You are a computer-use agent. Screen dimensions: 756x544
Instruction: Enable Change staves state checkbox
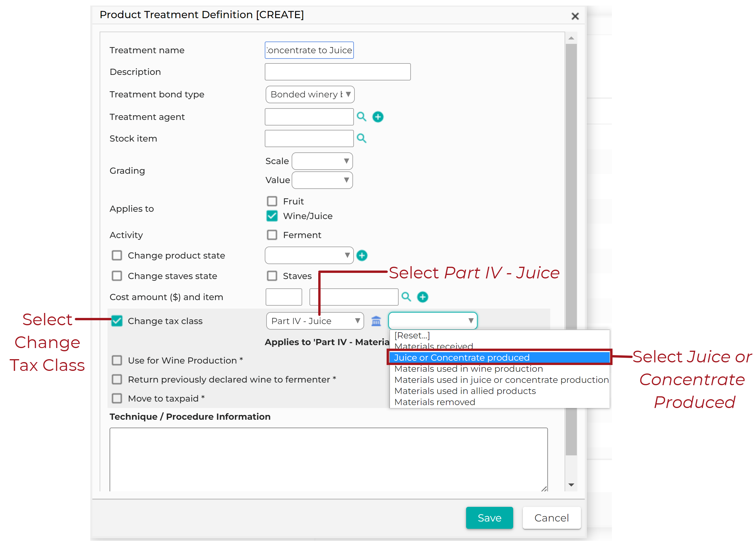coord(117,276)
